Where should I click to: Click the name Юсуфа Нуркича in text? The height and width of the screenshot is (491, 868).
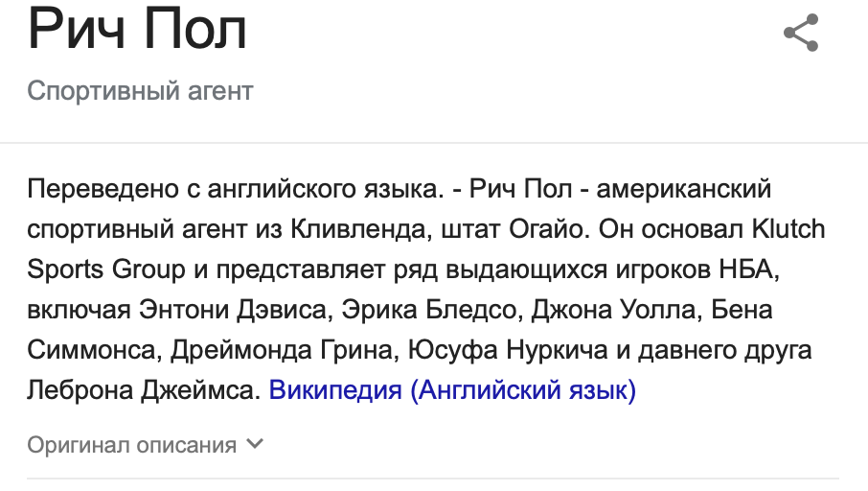click(x=508, y=350)
